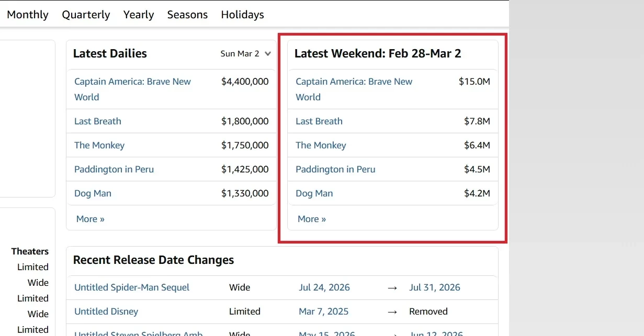The height and width of the screenshot is (336, 644).
Task: Open The Monkey in Latest Weekend
Action: 321,145
